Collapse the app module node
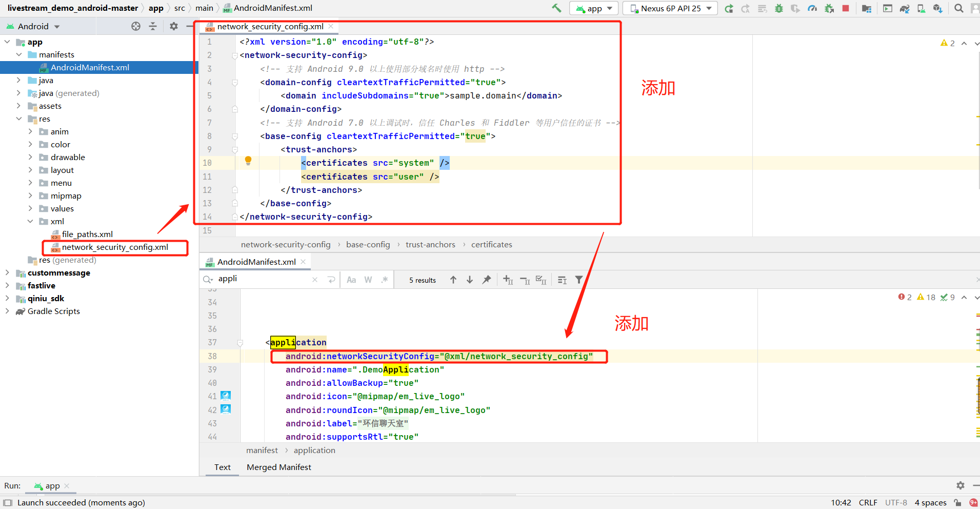This screenshot has width=980, height=509. 7,42
